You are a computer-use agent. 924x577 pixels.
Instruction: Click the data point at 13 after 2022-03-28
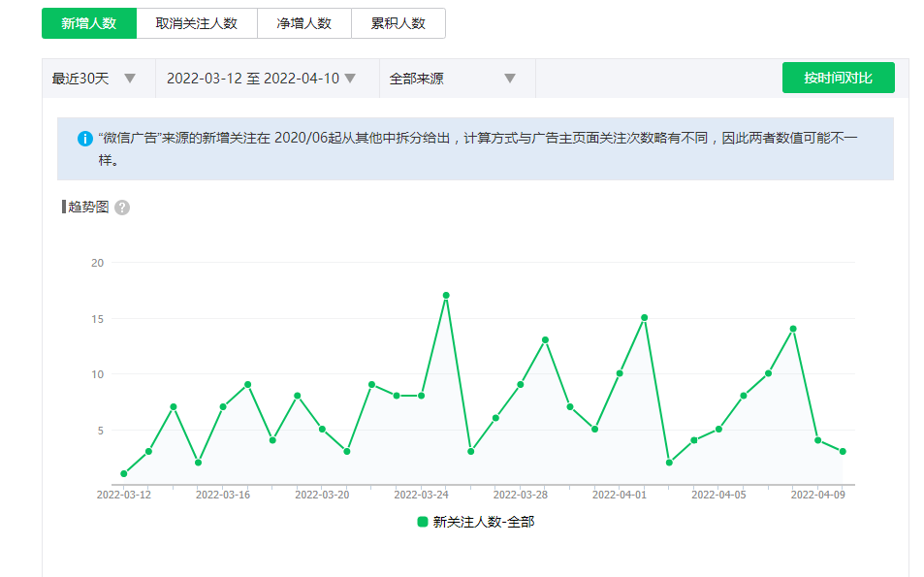[x=545, y=340]
